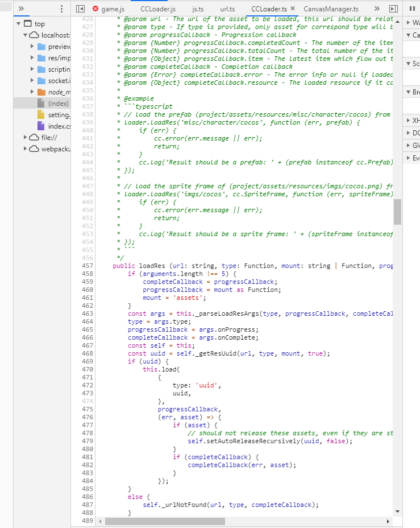Open the navigator three-dot menu
Image resolution: width=420 pixels, height=528 pixels.
click(x=61, y=9)
